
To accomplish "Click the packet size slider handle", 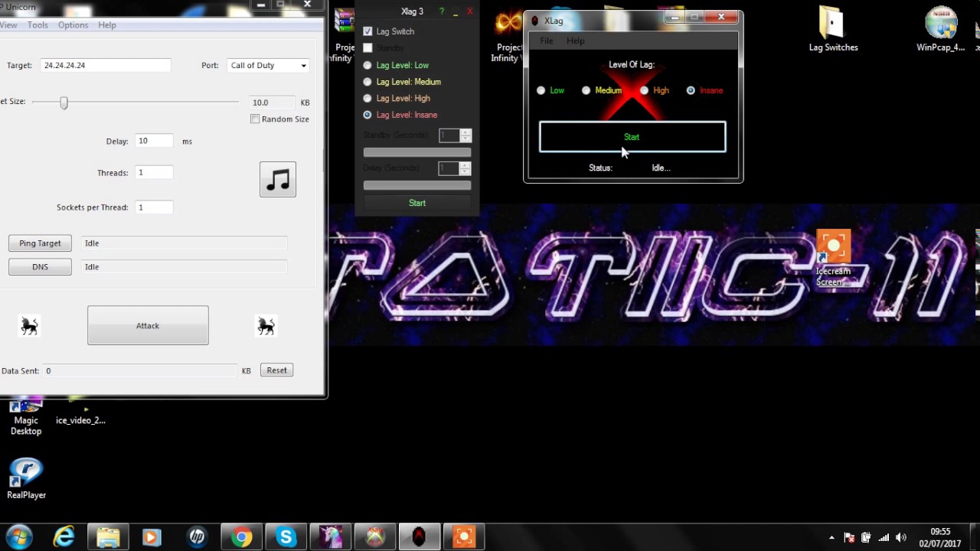I will click(x=64, y=102).
